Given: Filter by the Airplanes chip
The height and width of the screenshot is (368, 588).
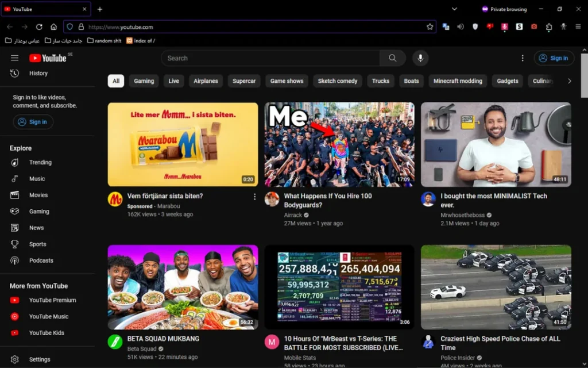Looking at the screenshot, I should click(x=206, y=81).
